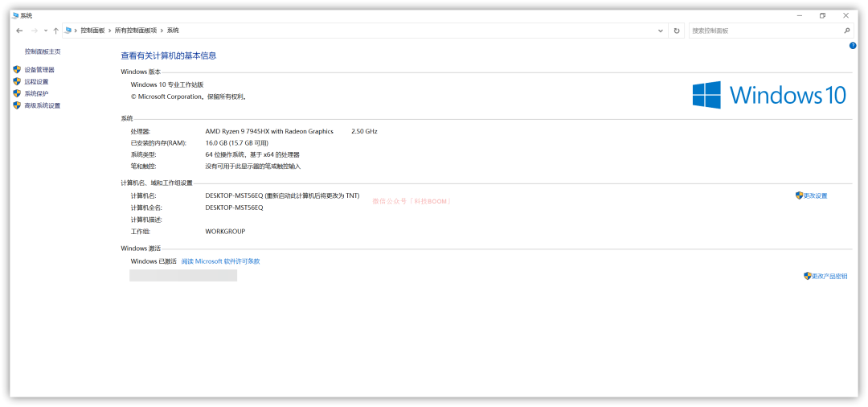Open 系统保护 sidebar link
Viewport: 868px width, 407px height.
pyautogui.click(x=36, y=93)
